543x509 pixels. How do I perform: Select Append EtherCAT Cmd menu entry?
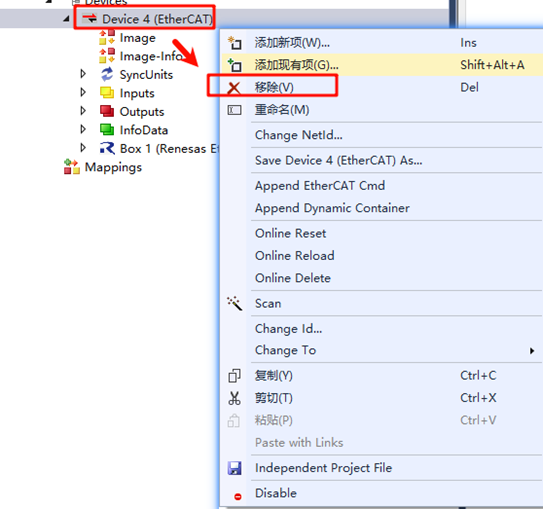[320, 186]
